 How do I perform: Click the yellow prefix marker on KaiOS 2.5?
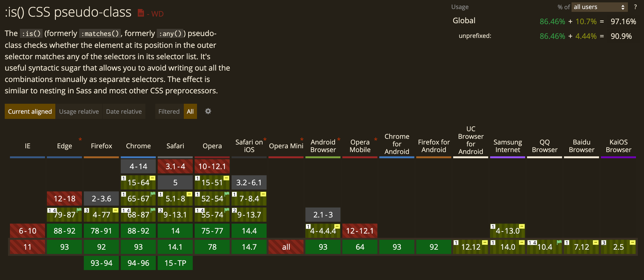pos(633,243)
